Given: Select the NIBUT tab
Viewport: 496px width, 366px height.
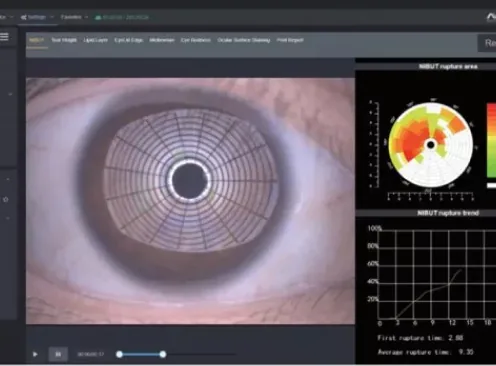Looking at the screenshot, I should point(37,40).
